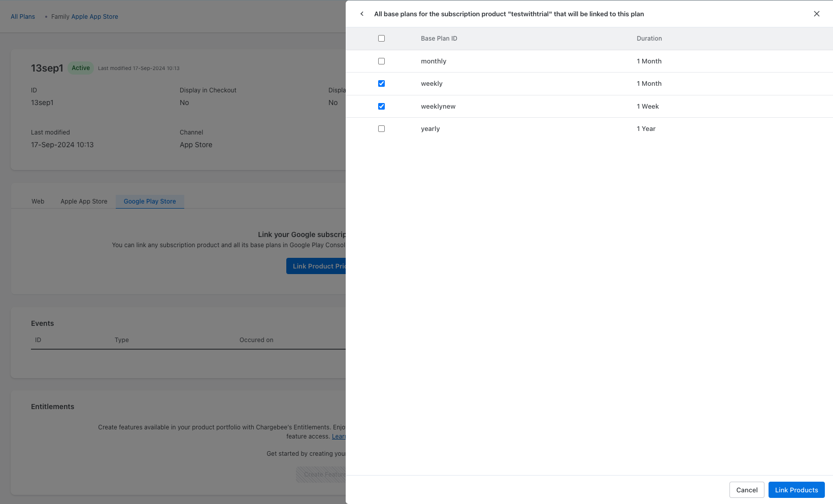Click the Link Products button
833x504 pixels.
(796, 490)
